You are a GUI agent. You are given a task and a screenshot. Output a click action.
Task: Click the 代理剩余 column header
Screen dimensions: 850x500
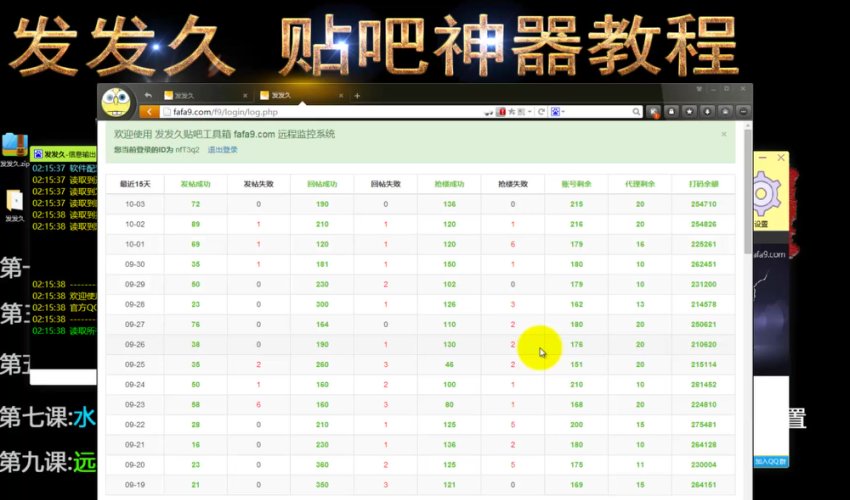click(640, 184)
